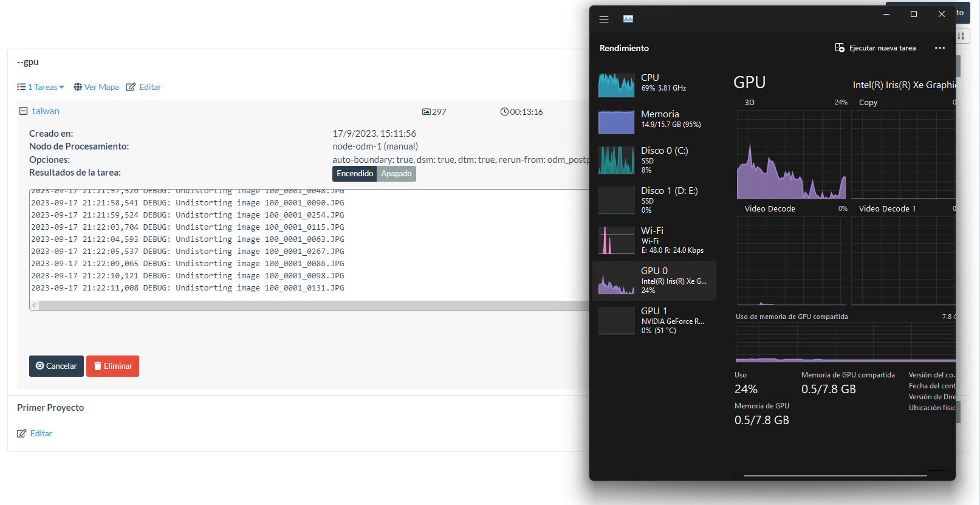This screenshot has height=505, width=980.
Task: Delete the taiwan task with Eliminar
Action: point(112,366)
